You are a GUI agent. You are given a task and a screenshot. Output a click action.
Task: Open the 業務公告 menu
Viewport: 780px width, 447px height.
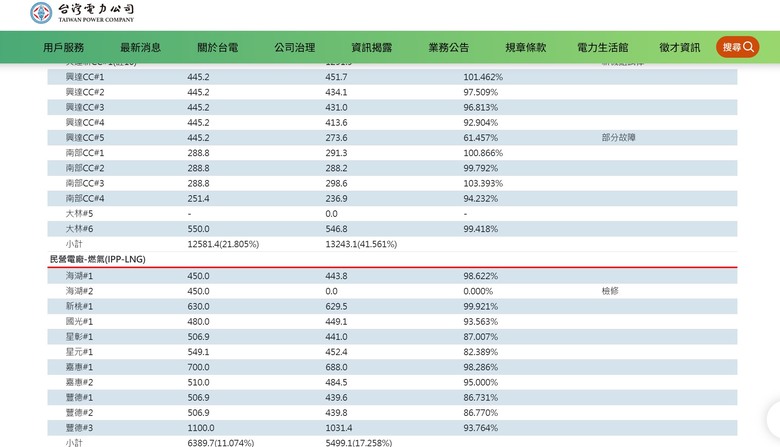click(x=449, y=47)
